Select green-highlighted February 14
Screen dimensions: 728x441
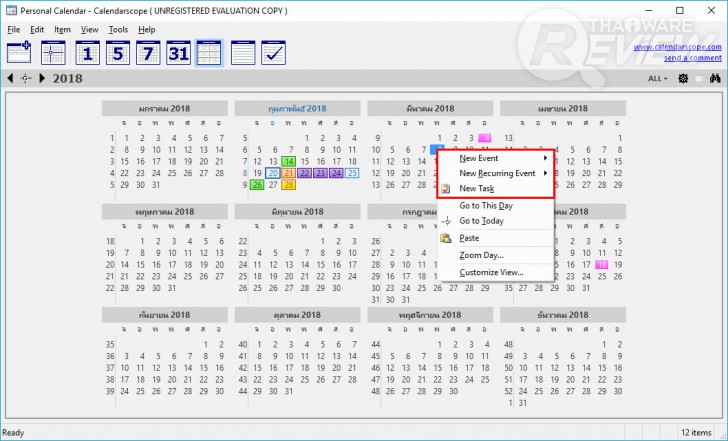[289, 162]
